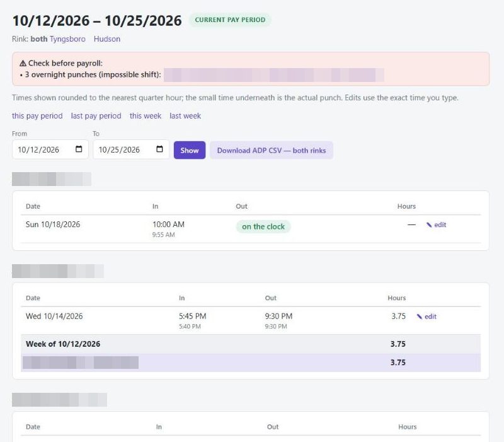504x442 pixels.
Task: Click the 'Check before payroll' alert heading
Action: [x=66, y=64]
